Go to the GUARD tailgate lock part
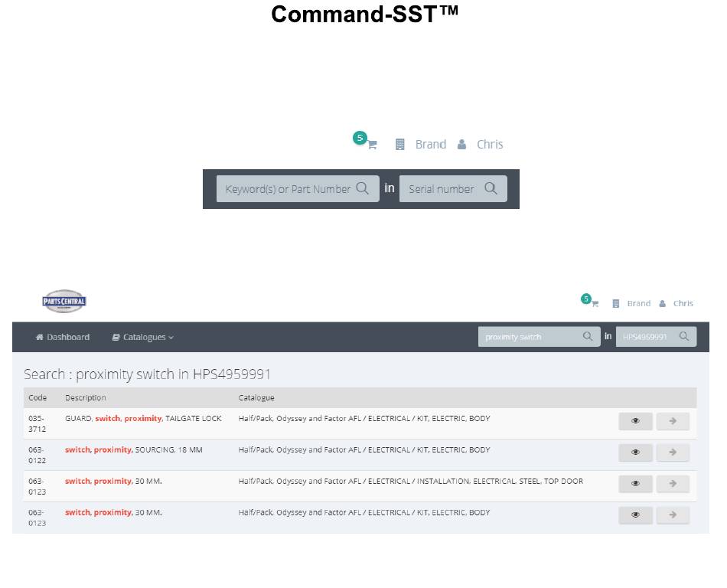727x588 pixels. pyautogui.click(x=673, y=421)
